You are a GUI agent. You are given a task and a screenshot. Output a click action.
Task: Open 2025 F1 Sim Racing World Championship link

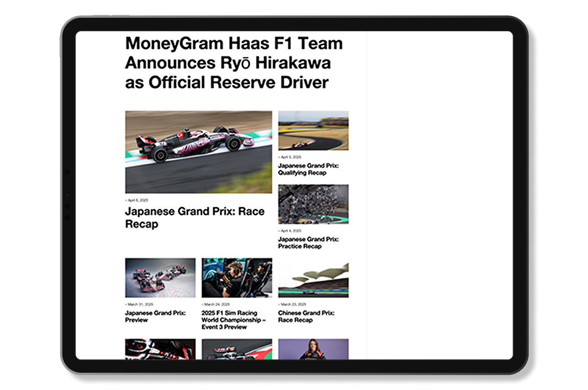[x=233, y=320]
